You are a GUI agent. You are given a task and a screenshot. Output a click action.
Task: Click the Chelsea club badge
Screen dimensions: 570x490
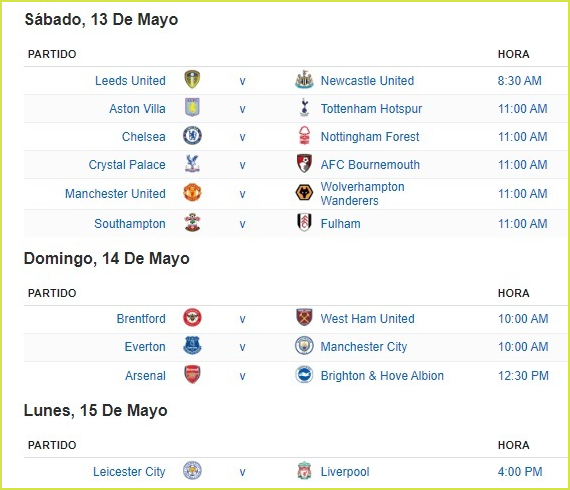click(x=192, y=136)
